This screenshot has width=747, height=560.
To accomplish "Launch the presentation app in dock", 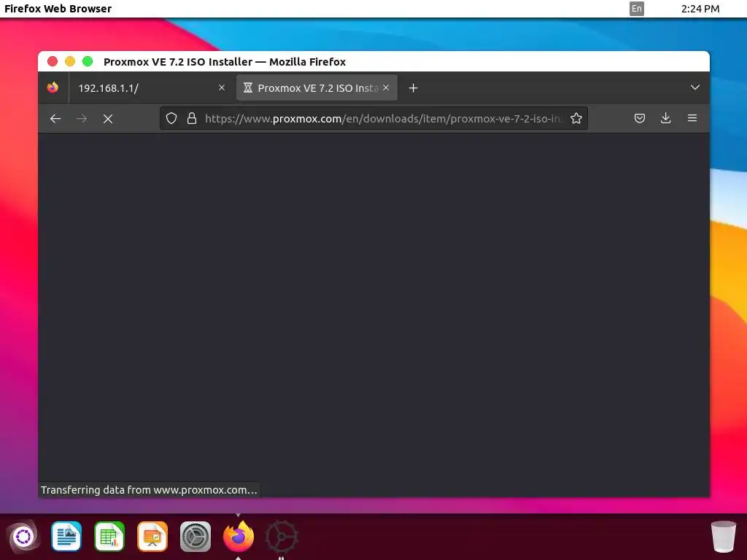I will coord(152,536).
